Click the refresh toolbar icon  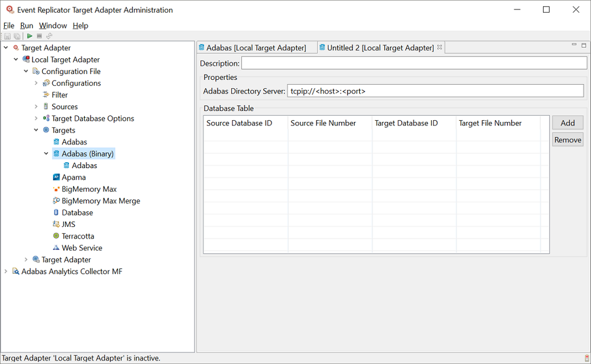[x=49, y=36]
